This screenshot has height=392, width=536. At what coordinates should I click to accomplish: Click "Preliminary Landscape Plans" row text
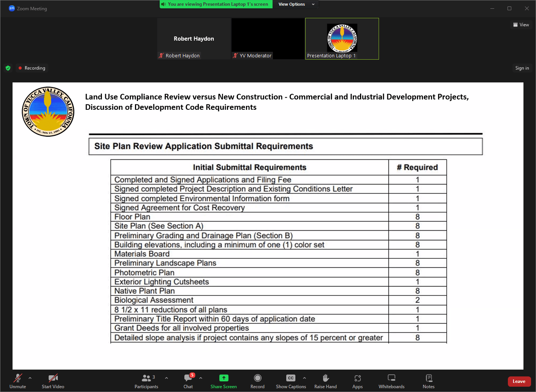(x=165, y=263)
